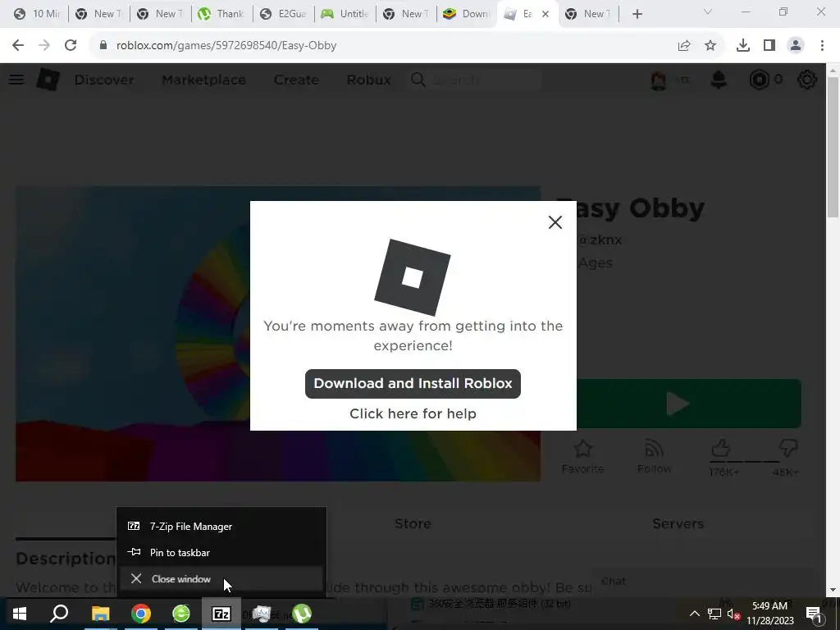Choose Close window in taskbar menu

pos(221,578)
